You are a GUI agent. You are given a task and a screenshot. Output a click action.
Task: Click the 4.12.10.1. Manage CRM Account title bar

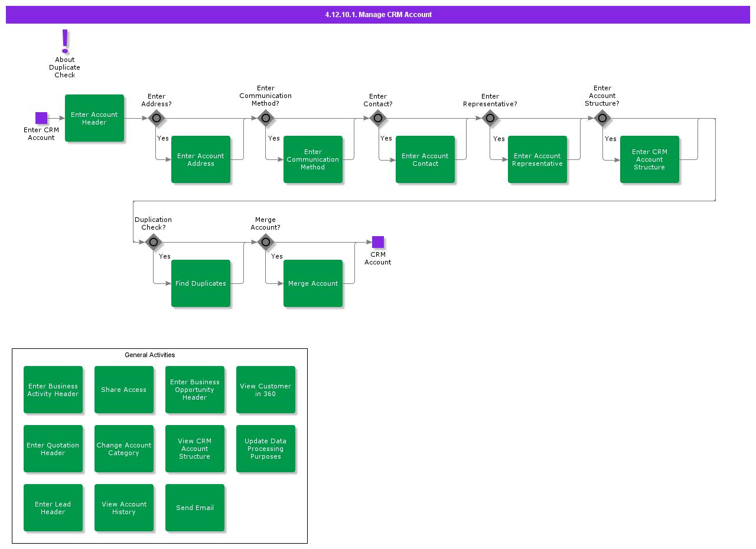pyautogui.click(x=378, y=15)
